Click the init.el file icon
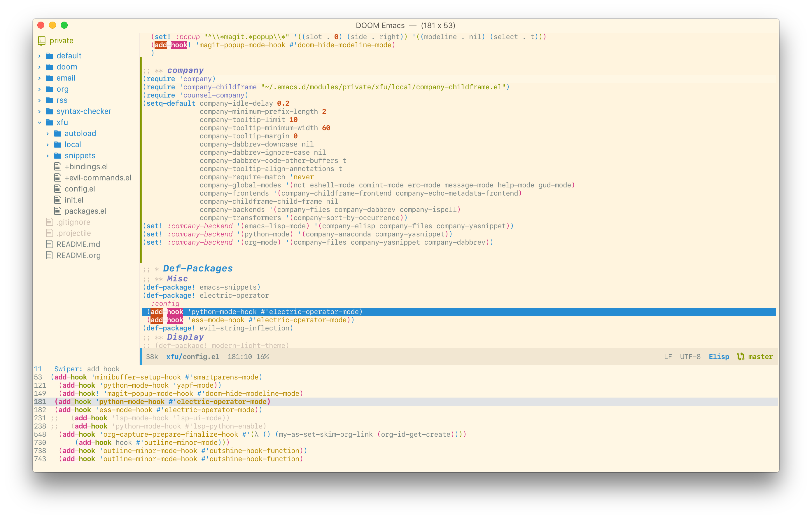Image resolution: width=812 pixels, height=519 pixels. click(x=57, y=199)
